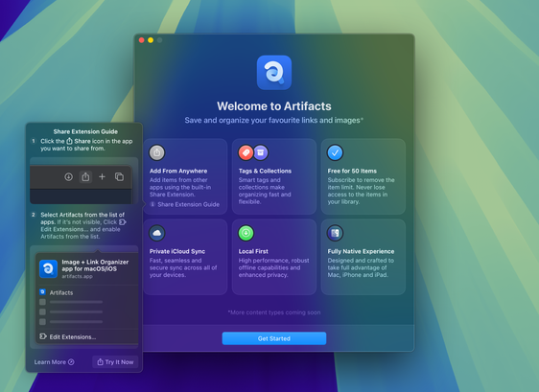The height and width of the screenshot is (392, 539).
Task: Click the Artifacts icon beside Image + Link Organizer
Action: click(x=48, y=268)
